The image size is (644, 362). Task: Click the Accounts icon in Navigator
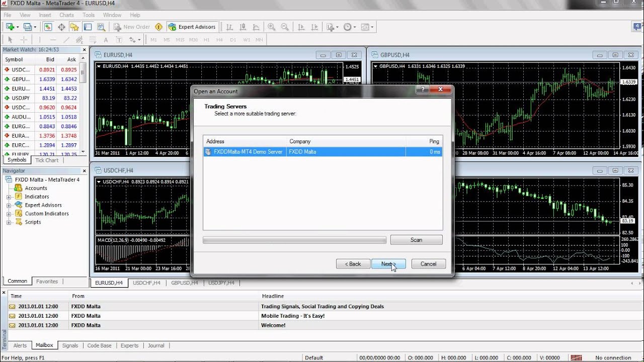click(18, 188)
